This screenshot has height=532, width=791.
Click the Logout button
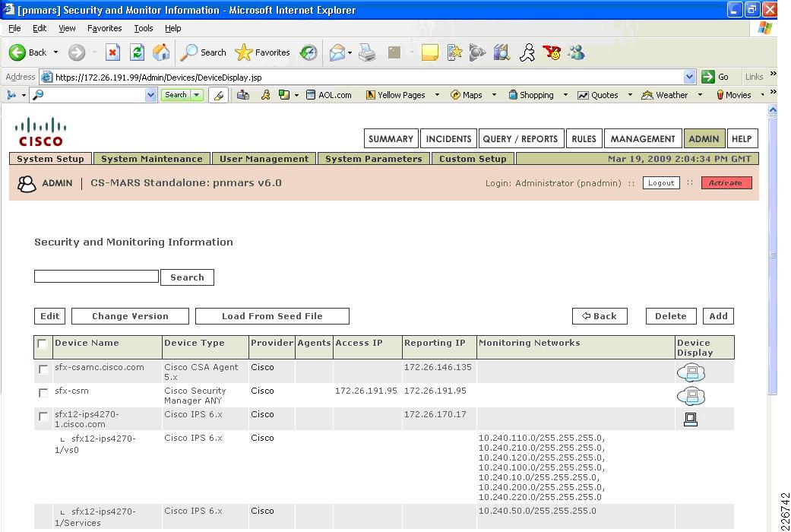tap(661, 182)
